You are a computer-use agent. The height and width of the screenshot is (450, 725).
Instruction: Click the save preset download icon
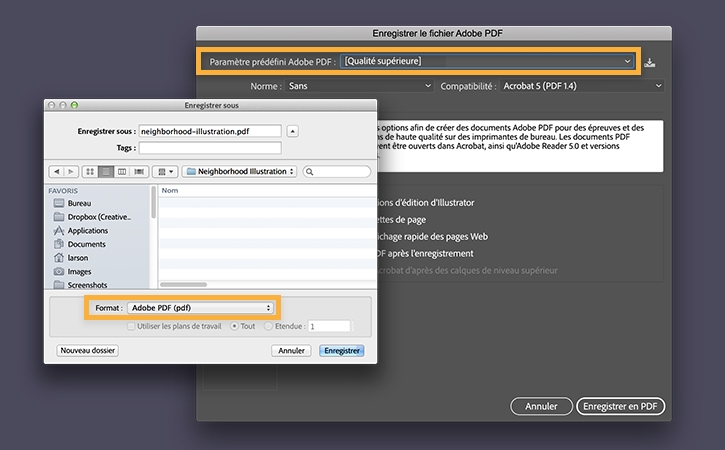point(650,62)
